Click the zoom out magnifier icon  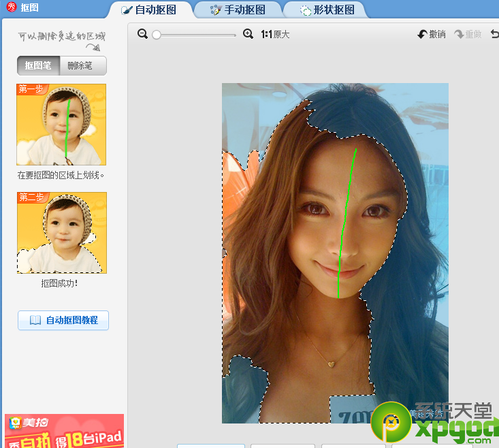click(142, 34)
